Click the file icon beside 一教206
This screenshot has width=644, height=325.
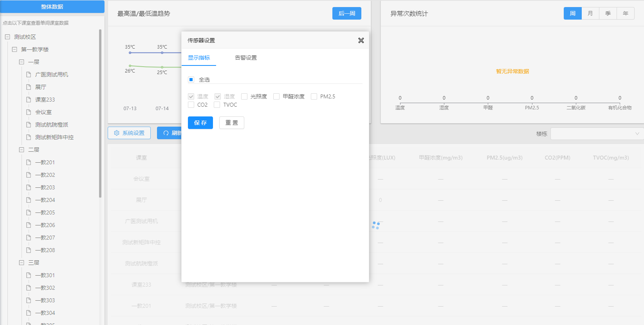(29, 225)
